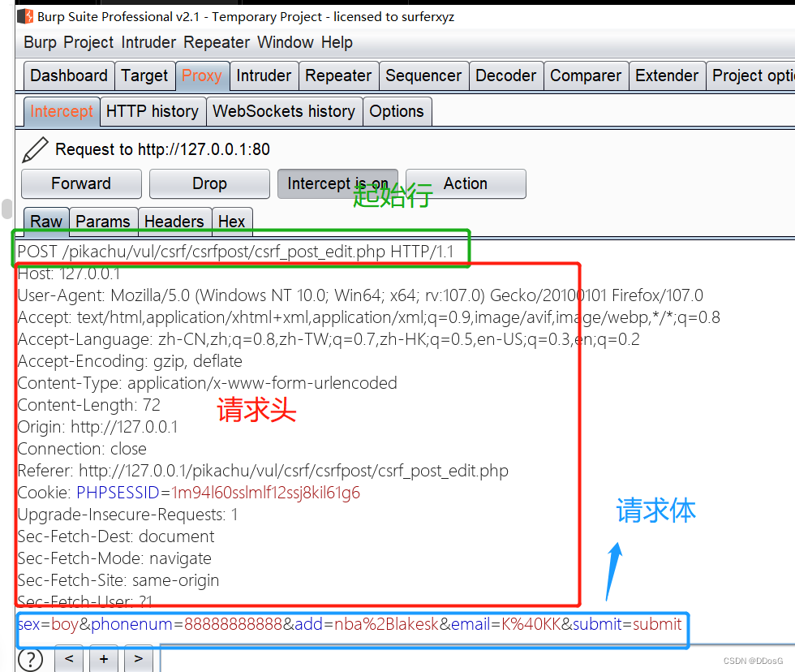
Task: Open the Project options tab
Action: pyautogui.click(x=751, y=75)
